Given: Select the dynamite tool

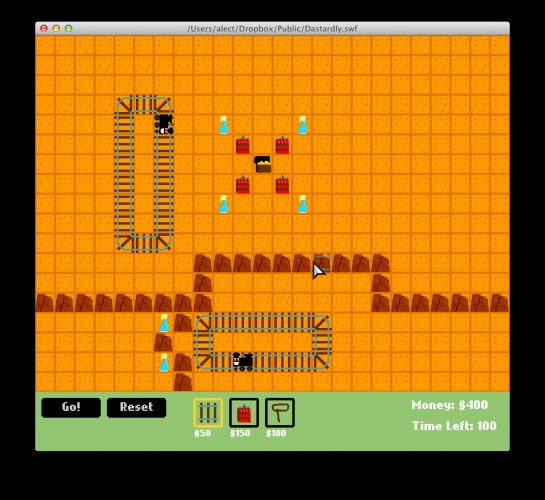Looking at the screenshot, I should coord(244,412).
